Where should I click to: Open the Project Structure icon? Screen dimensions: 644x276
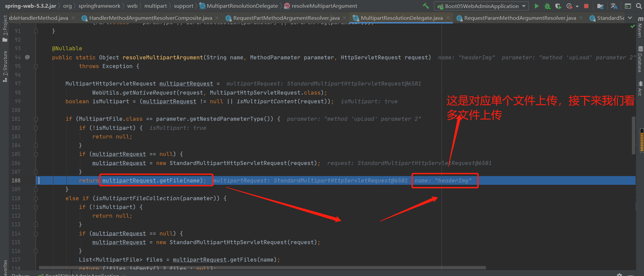[600, 6]
